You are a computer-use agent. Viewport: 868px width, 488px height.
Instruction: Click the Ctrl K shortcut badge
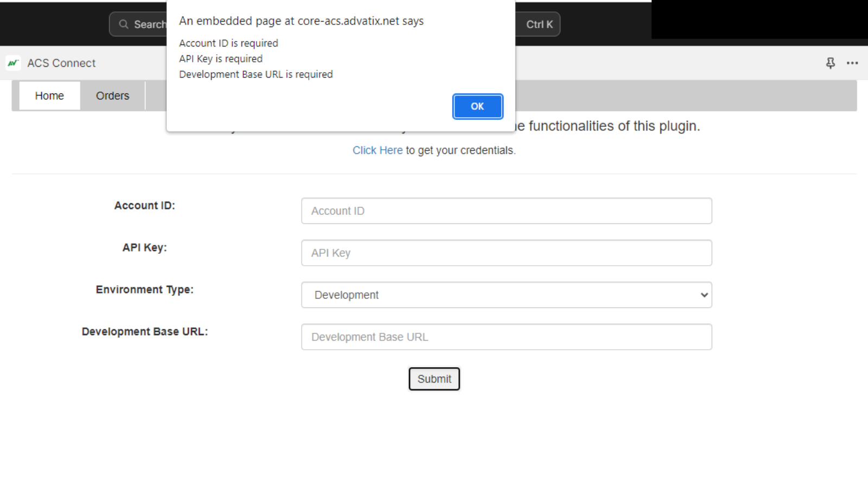(x=538, y=24)
